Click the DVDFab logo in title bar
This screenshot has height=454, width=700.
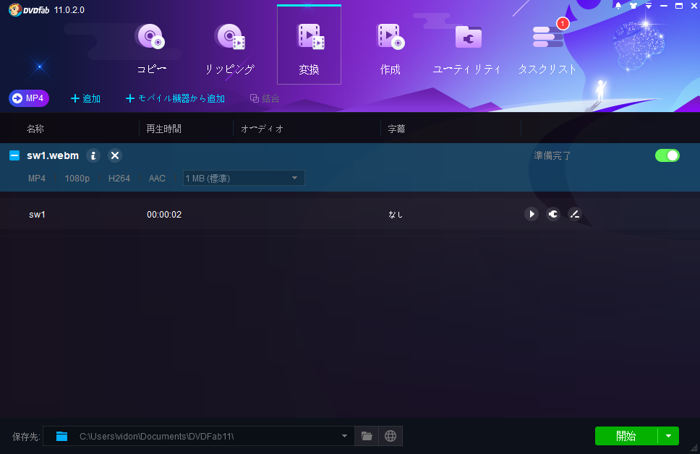tap(29, 10)
